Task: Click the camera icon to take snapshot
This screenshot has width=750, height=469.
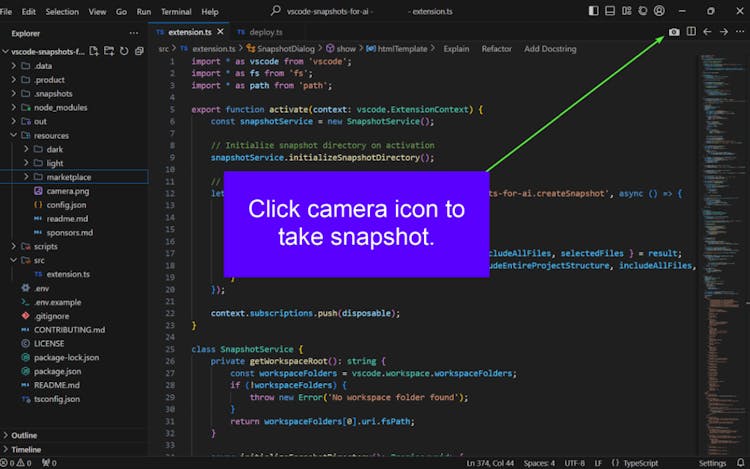Action: [674, 32]
